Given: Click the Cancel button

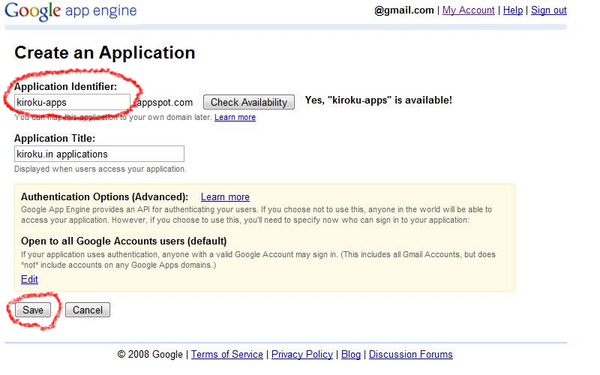Looking at the screenshot, I should click(x=88, y=310).
